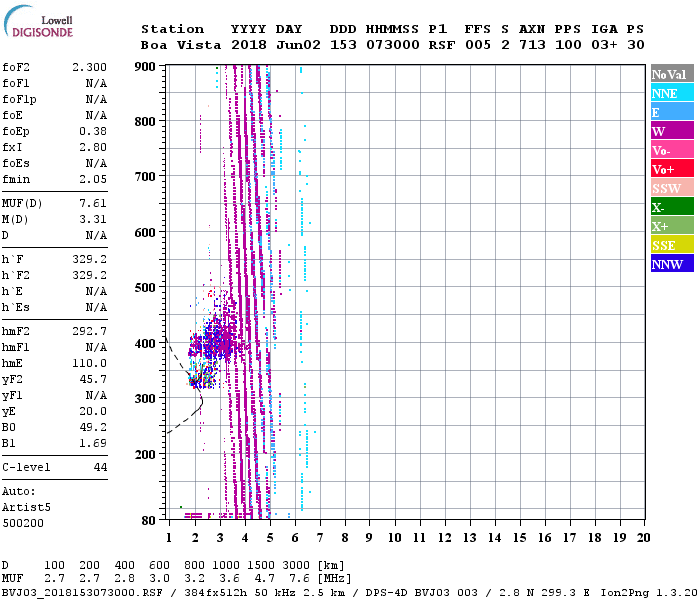Click the D distance 1000 km entry
Viewport: 700px width, 600px height.
point(225,565)
